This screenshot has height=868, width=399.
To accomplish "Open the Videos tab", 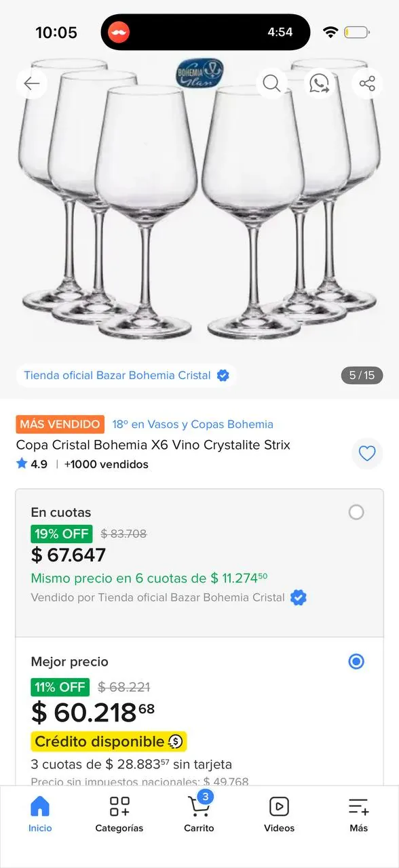I will coord(279,814).
